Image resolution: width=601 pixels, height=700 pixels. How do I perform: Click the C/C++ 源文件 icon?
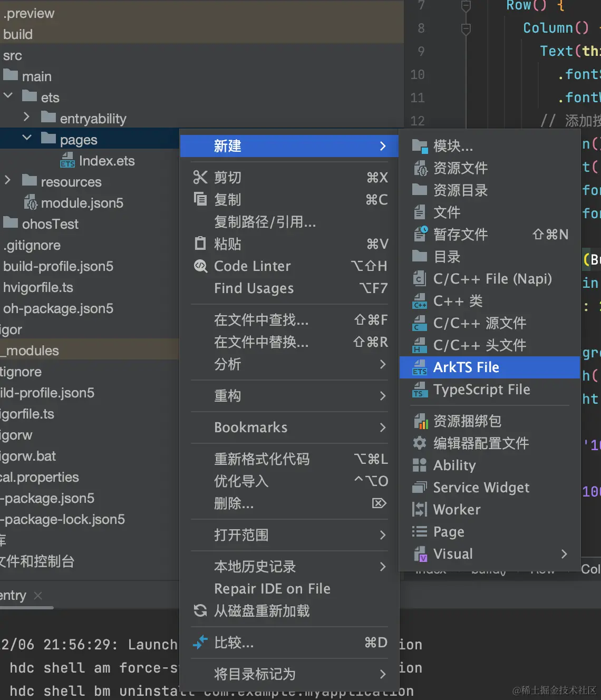(420, 323)
